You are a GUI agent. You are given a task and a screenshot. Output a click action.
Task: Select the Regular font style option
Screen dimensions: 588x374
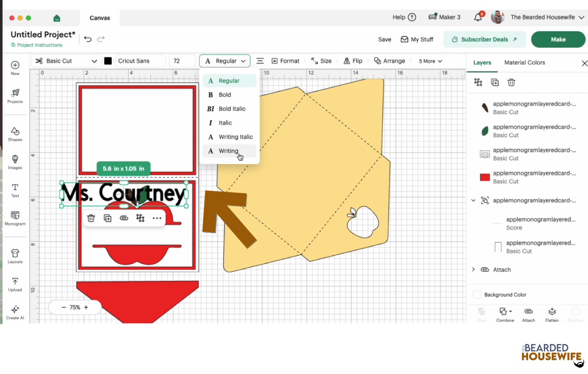(x=229, y=81)
